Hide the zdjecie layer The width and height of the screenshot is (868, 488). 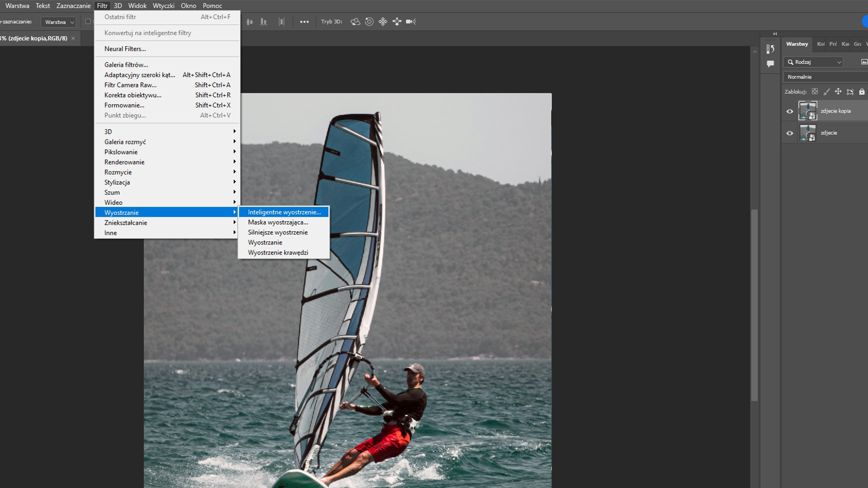(x=790, y=133)
